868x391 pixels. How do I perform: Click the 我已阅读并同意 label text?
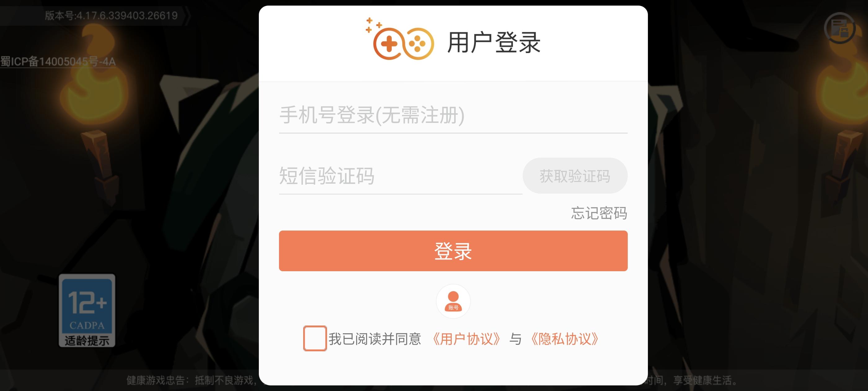click(375, 339)
